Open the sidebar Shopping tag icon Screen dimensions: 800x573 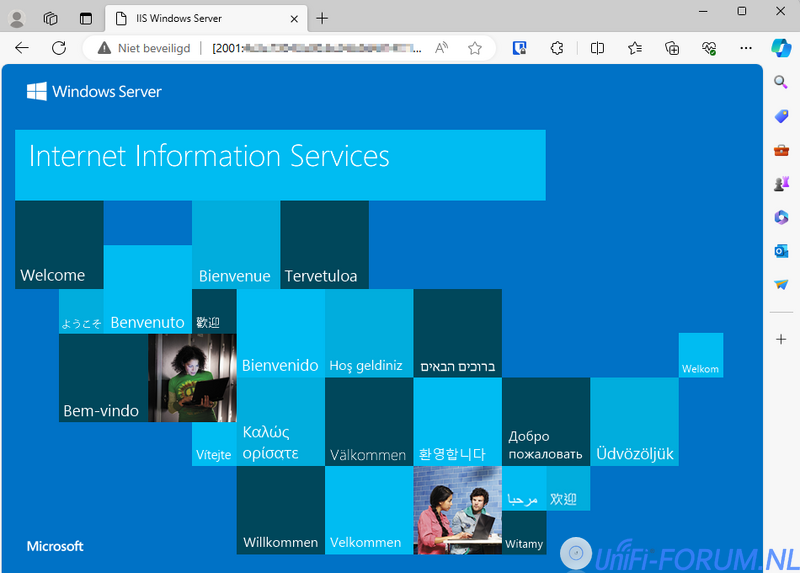coord(781,117)
